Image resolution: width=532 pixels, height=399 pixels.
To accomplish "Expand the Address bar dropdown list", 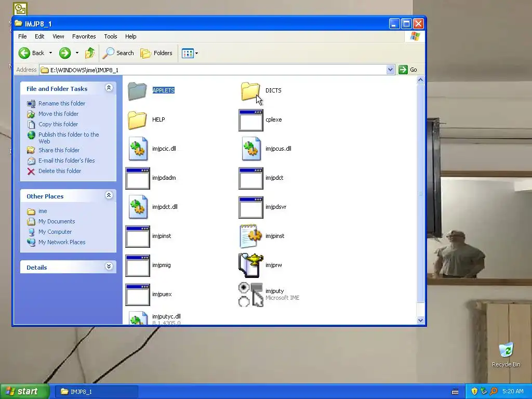I will tap(390, 70).
